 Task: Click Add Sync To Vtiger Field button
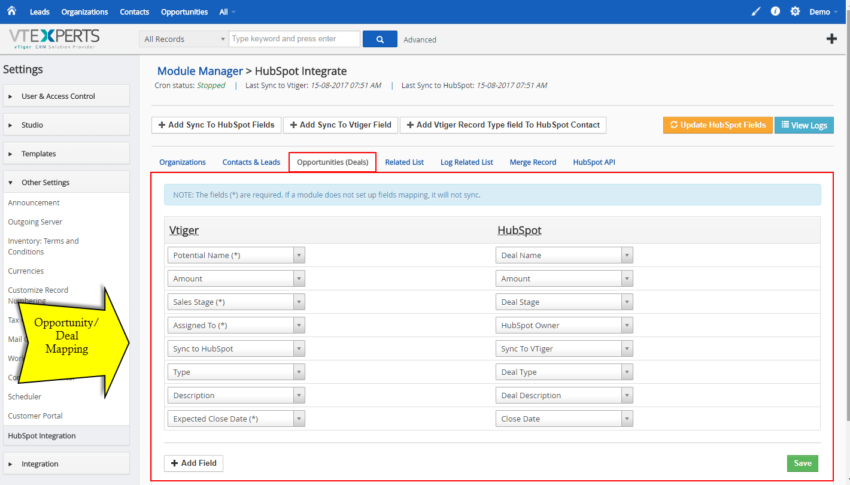(x=340, y=125)
